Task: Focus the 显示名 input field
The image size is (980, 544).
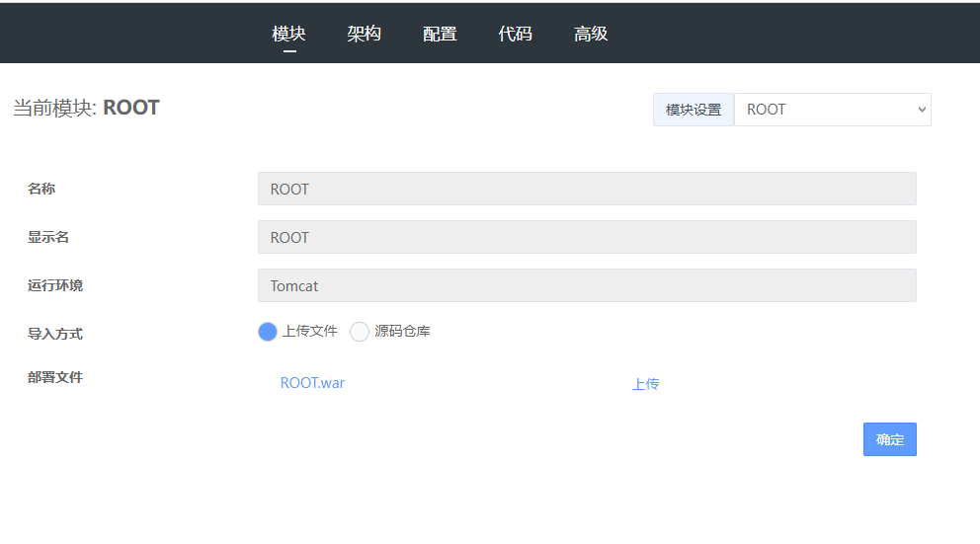Action: [586, 237]
